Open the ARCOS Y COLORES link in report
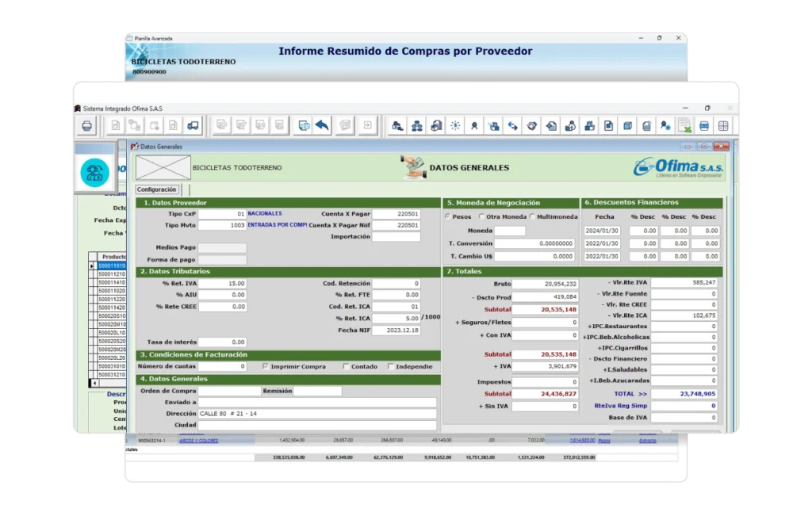This screenshot has height=520, width=812. coord(199,441)
